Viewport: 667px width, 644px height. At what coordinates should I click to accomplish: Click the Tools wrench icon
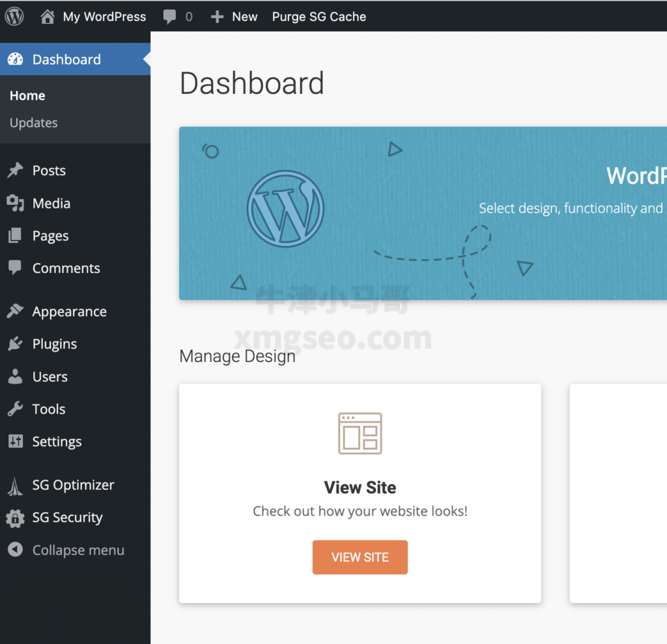coord(16,409)
